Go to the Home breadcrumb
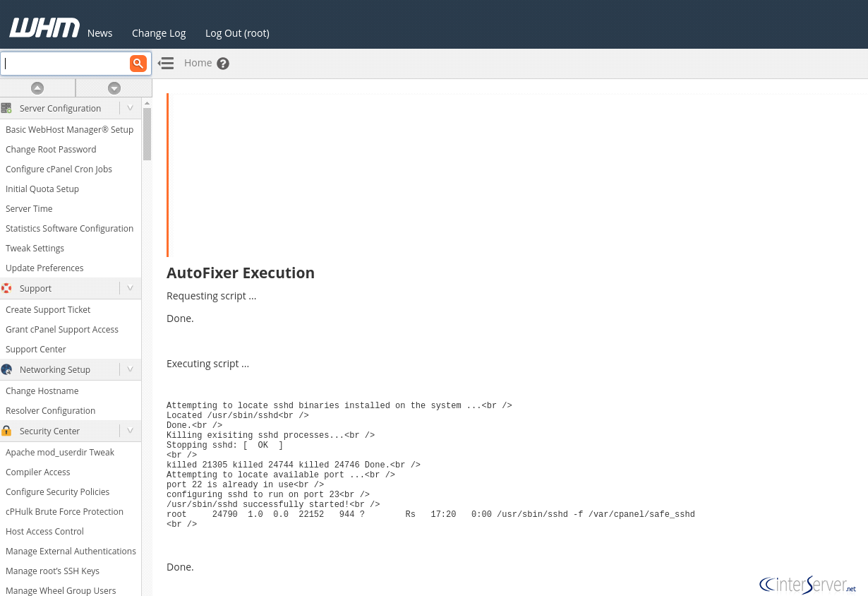The image size is (868, 596). click(198, 63)
